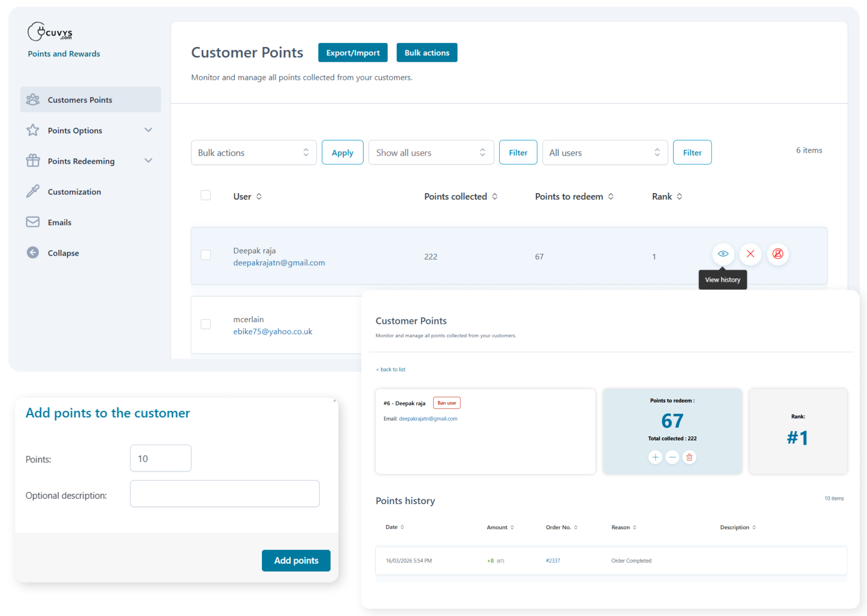Click the red X reset points icon
This screenshot has height=616, width=867.
coord(750,254)
